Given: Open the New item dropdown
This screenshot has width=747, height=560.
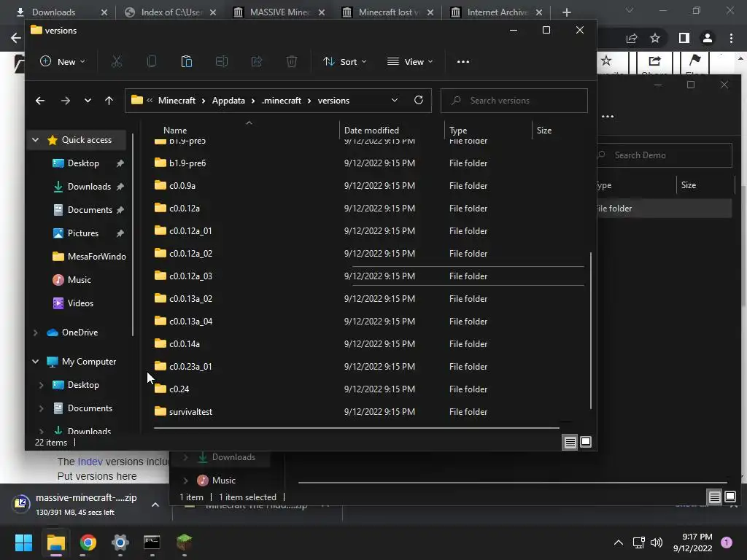Looking at the screenshot, I should point(63,61).
